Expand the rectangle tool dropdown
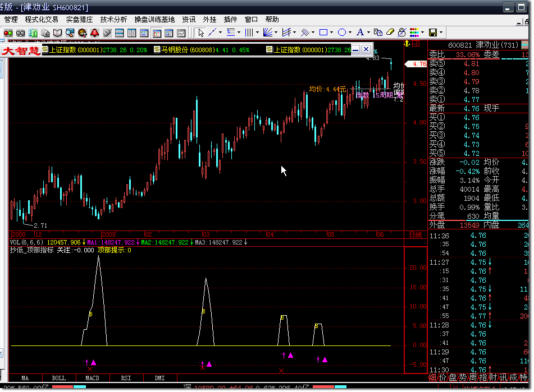Image resolution: width=534 pixels, height=392 pixels. (331, 33)
